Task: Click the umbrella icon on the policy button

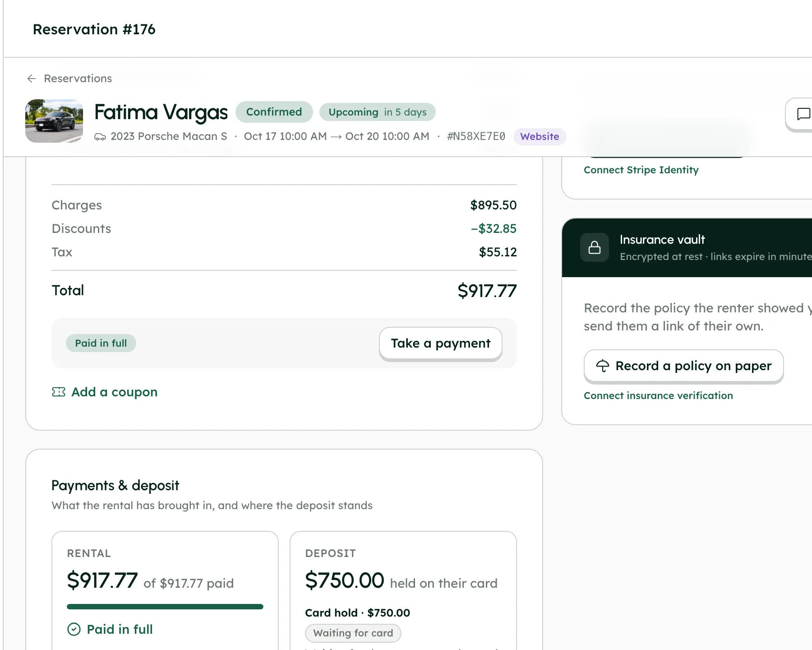Action: [x=603, y=366]
